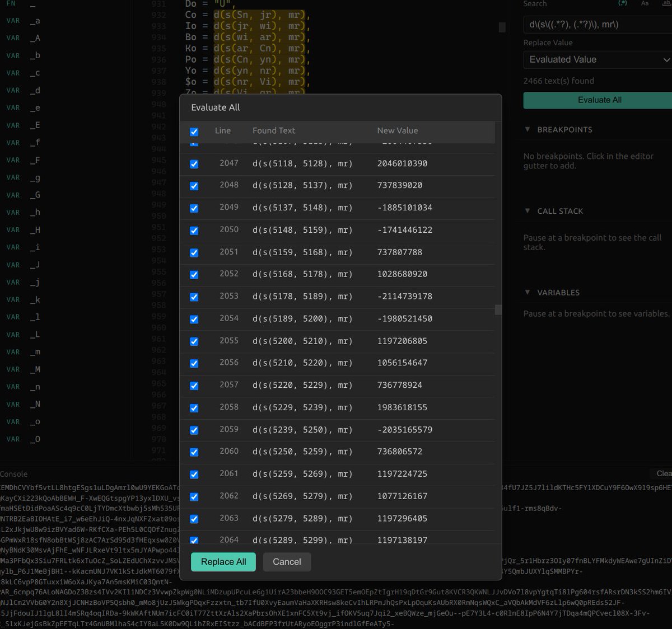Select variable _d in the outline list

click(x=35, y=90)
